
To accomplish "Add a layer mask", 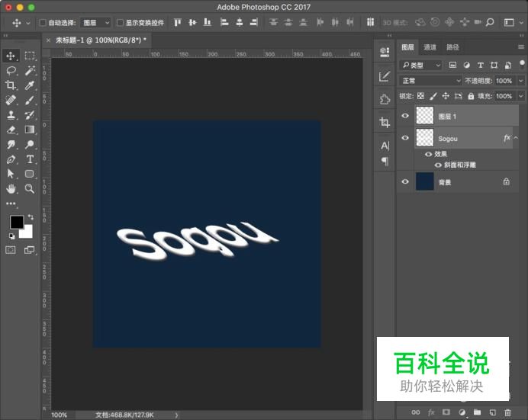I will point(446,412).
